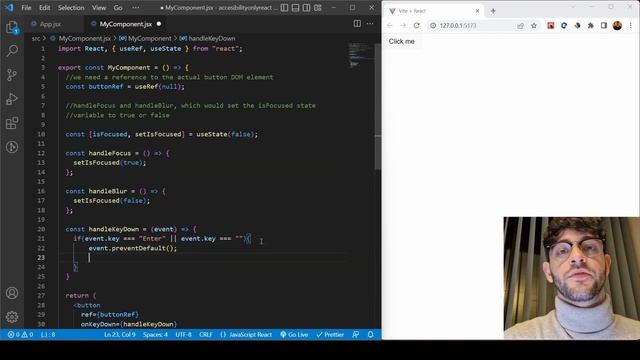Reload the page in Chrome
640x360 pixels.
click(x=416, y=25)
